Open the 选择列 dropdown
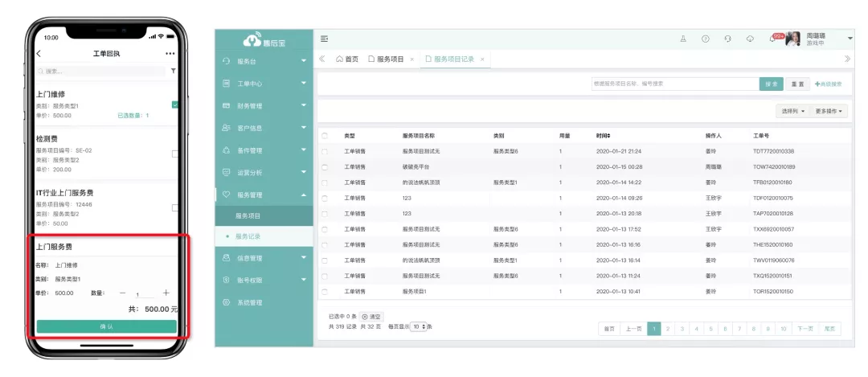Viewport: 868px width, 377px height. click(x=792, y=111)
